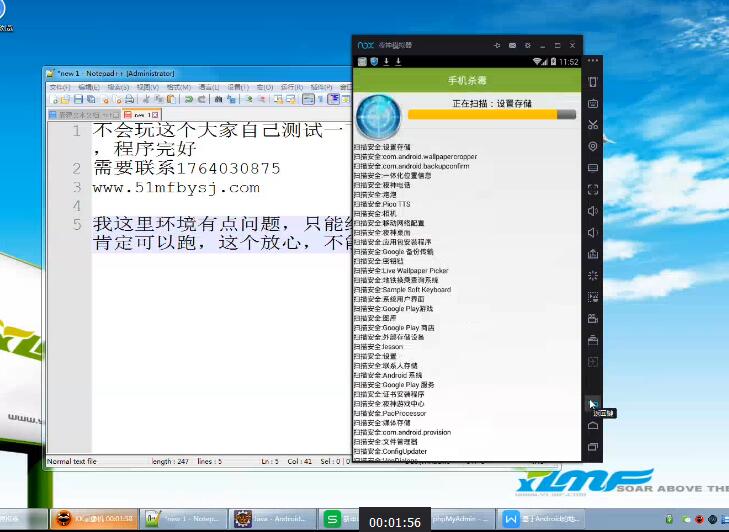Click the recent apps button in Nox sidebar
Image resolution: width=729 pixels, height=532 pixels.
pyautogui.click(x=593, y=447)
